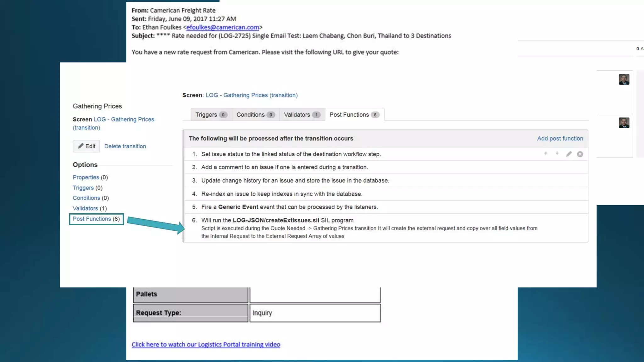Click 'From: Camerican Freight Rate' line
This screenshot has width=644, height=362.
point(174,10)
